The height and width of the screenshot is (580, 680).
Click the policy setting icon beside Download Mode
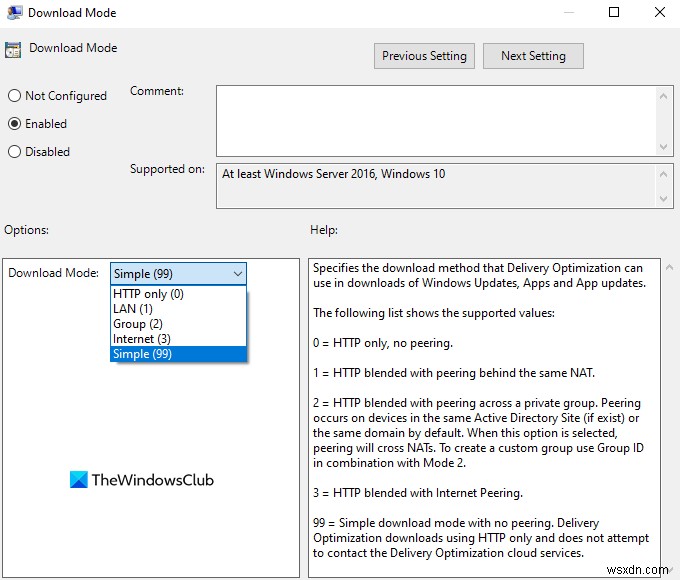[x=13, y=50]
